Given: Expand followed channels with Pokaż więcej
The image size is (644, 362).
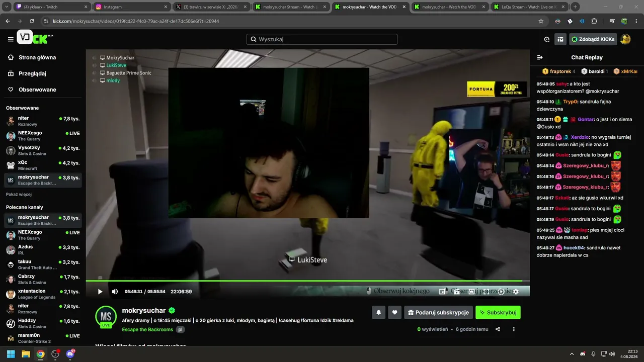Looking at the screenshot, I should 19,194.
